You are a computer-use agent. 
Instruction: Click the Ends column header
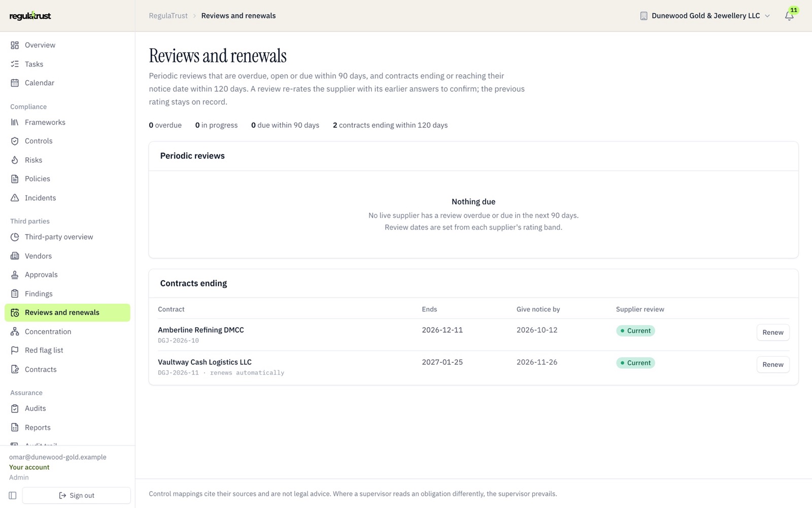(429, 309)
